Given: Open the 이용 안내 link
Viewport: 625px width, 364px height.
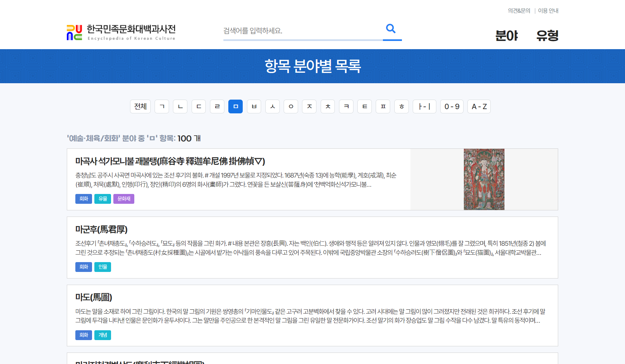Looking at the screenshot, I should [x=548, y=11].
